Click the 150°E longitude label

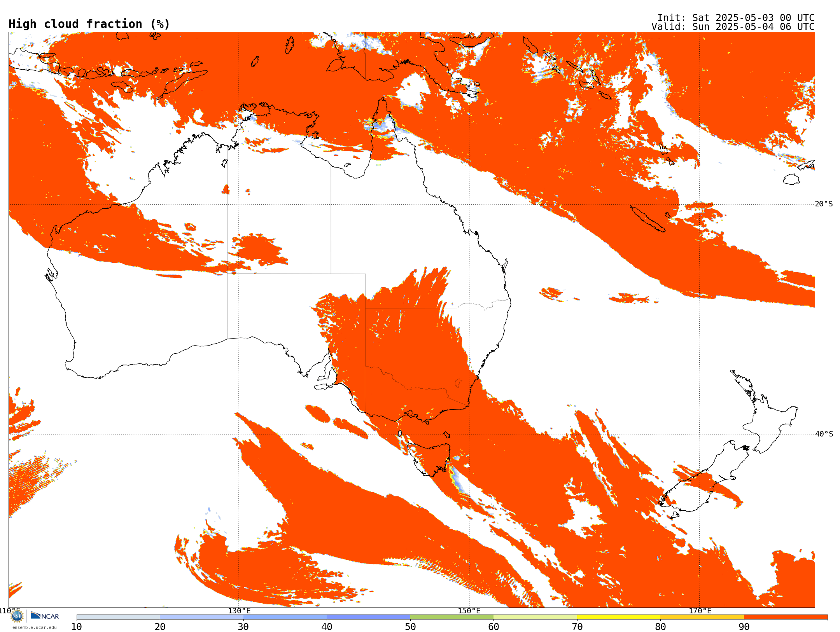click(x=469, y=611)
